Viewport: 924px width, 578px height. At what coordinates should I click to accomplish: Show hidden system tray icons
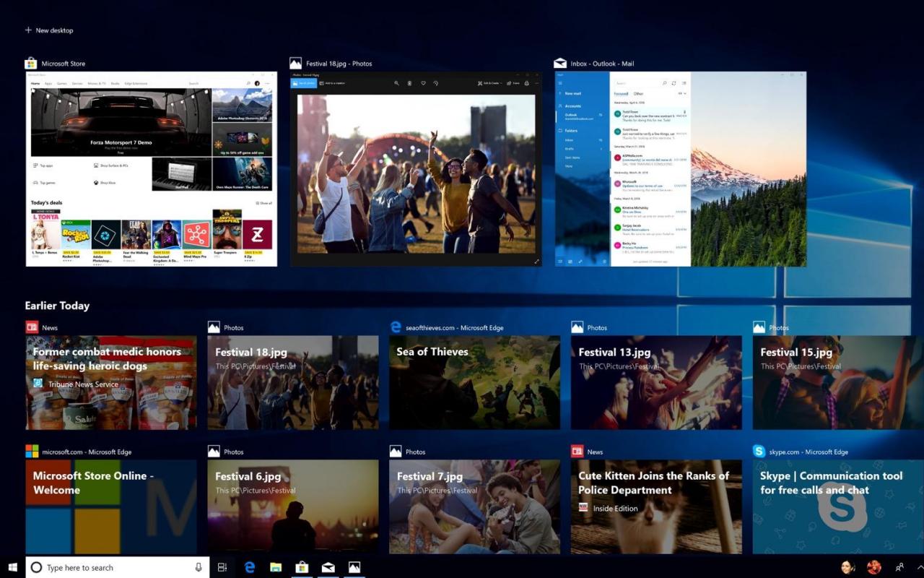[920, 567]
